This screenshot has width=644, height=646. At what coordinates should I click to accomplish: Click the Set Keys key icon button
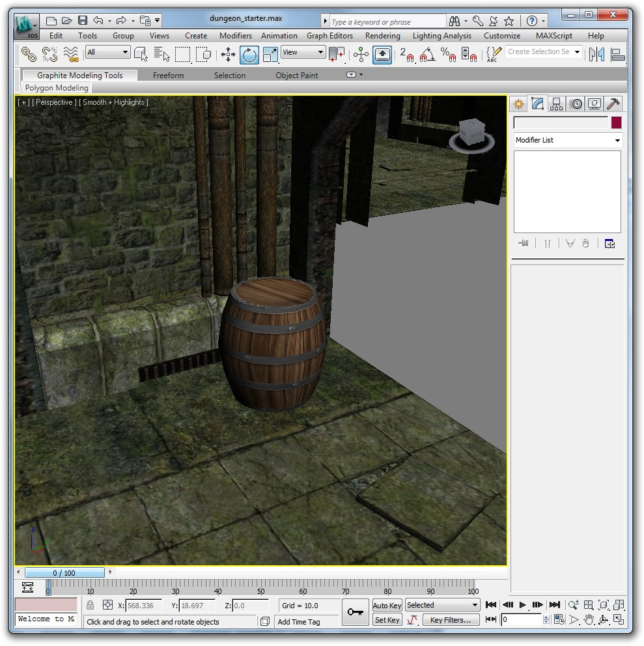tap(355, 612)
